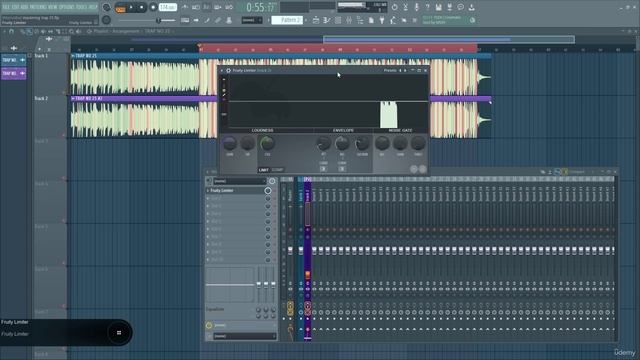Click the release curve selector under REL
640x360 pixels.
(x=342, y=169)
